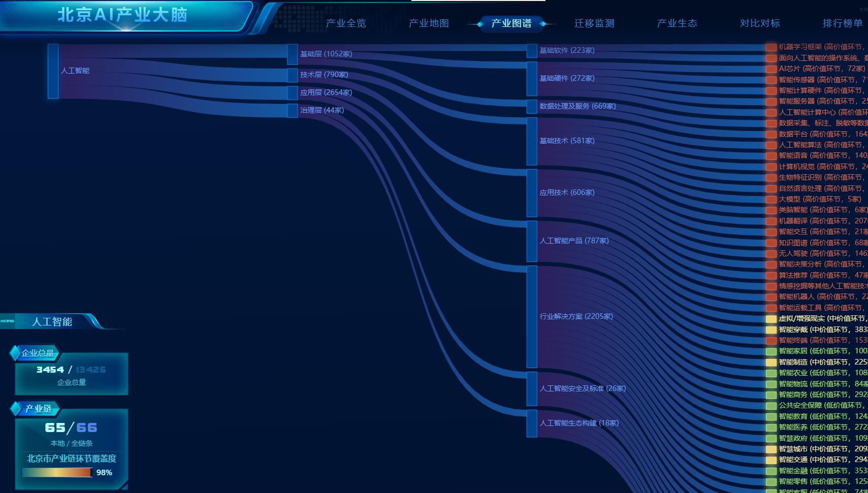The image size is (868, 493).
Task: Click the 98% coverage gradient bar
Action: point(57,472)
